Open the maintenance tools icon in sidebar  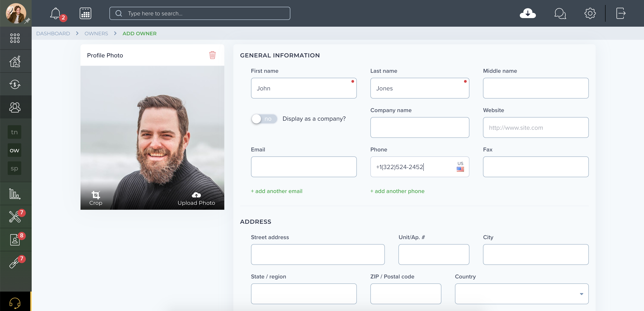[x=15, y=217]
